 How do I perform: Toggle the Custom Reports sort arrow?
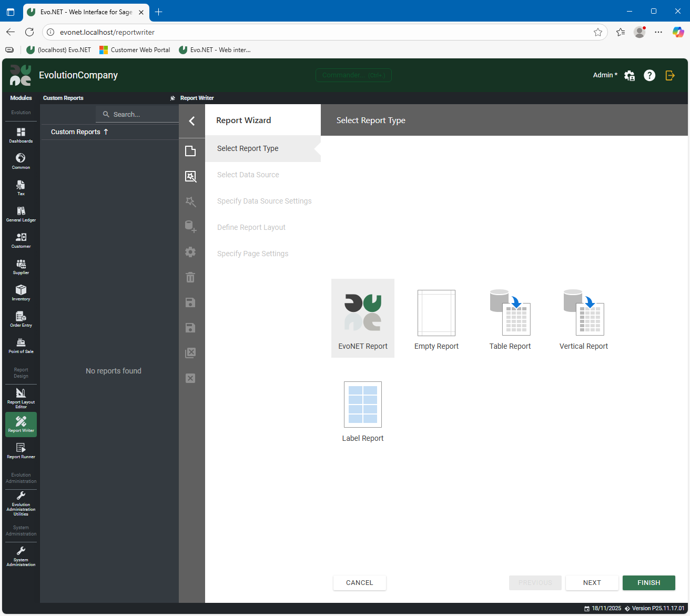[x=106, y=132]
